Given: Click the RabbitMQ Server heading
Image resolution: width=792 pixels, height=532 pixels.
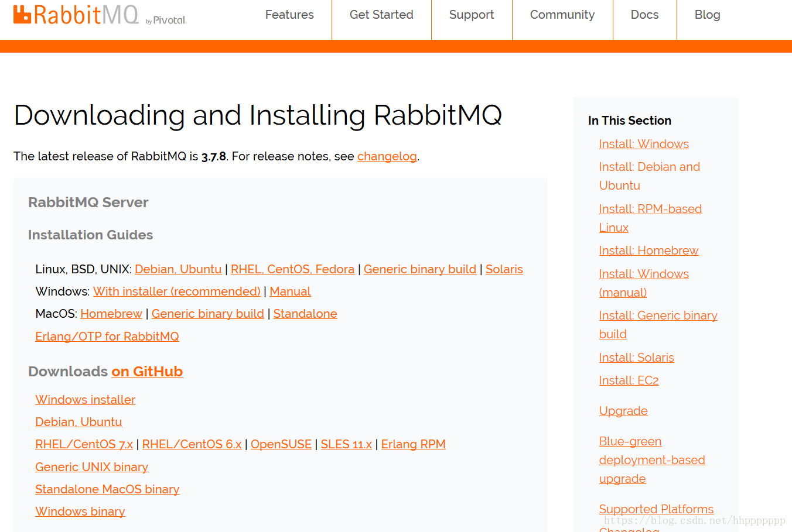Looking at the screenshot, I should (88, 202).
